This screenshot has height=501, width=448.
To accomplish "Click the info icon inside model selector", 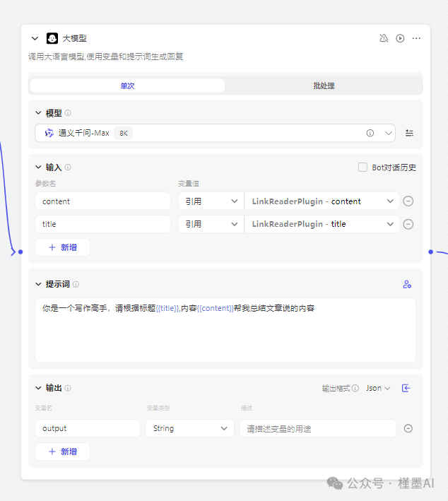I will 370,133.
